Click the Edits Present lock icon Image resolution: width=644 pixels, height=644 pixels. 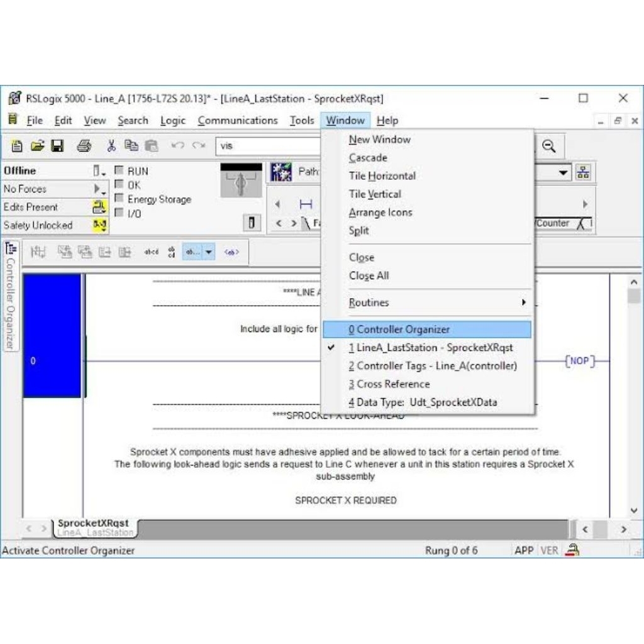coord(99,206)
